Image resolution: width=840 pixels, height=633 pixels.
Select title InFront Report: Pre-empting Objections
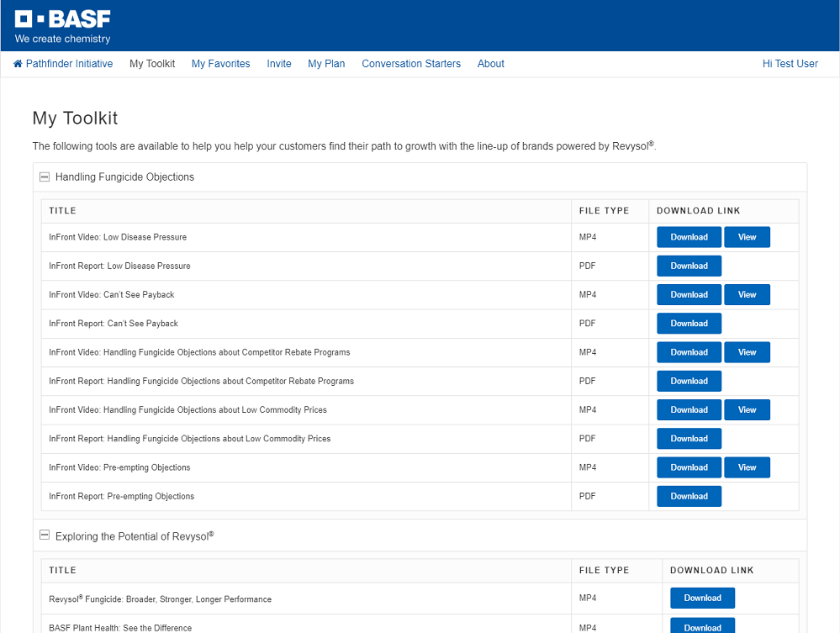(122, 497)
